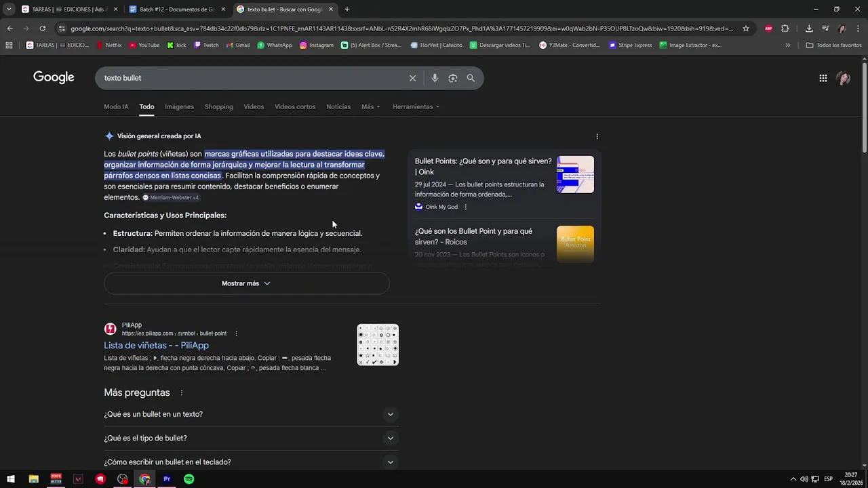The image size is (868, 488).
Task: Open File Explorer from the taskbar
Action: [33, 479]
